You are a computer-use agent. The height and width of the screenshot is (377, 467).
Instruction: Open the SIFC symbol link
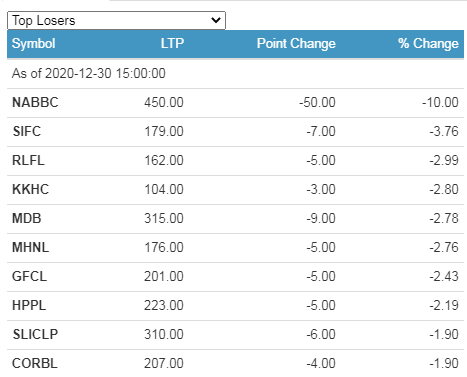pyautogui.click(x=27, y=131)
